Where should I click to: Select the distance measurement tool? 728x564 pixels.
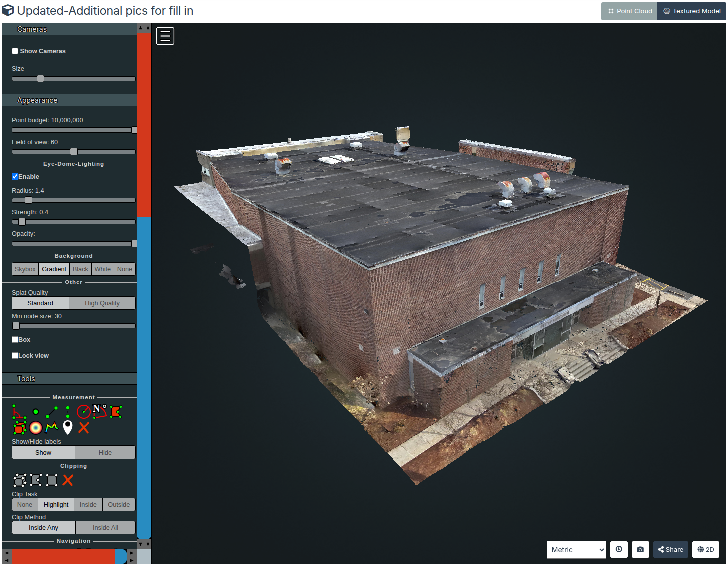(52, 412)
